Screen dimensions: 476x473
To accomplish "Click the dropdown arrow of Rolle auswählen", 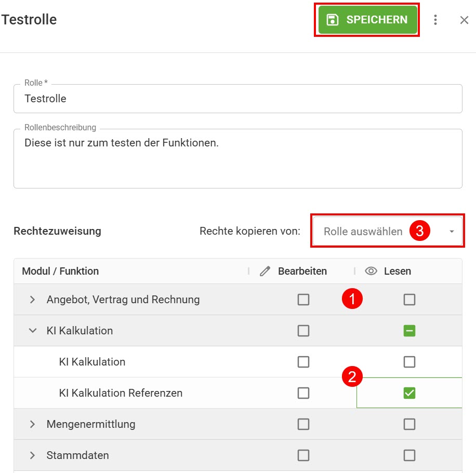I will click(x=452, y=232).
